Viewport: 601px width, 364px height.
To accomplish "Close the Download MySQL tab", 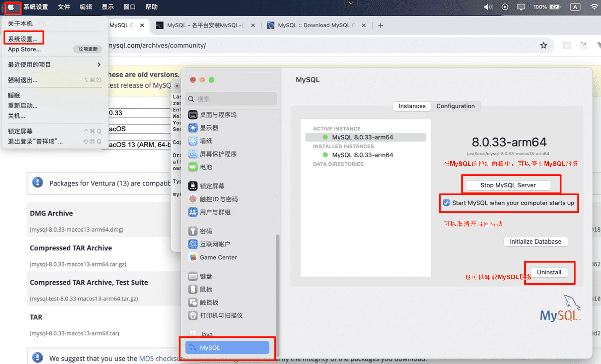I will pyautogui.click(x=364, y=26).
